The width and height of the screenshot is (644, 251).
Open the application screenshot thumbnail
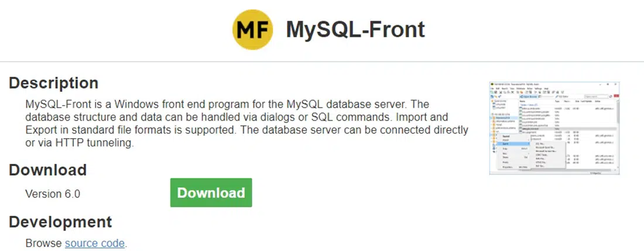(x=554, y=128)
